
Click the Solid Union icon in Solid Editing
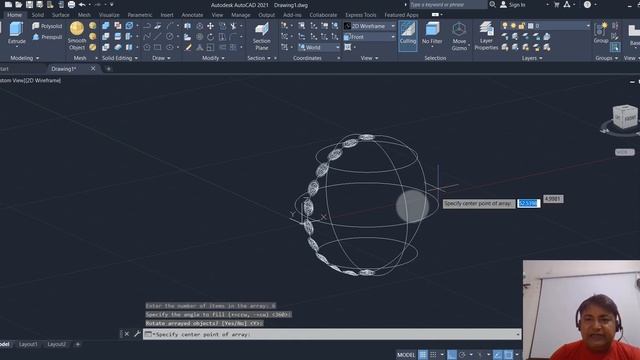tap(106, 26)
